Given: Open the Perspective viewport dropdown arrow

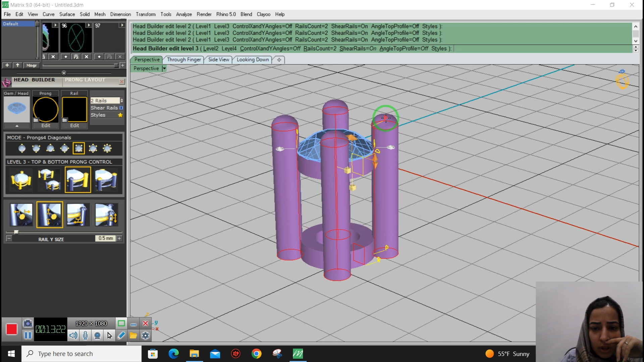Looking at the screenshot, I should [164, 68].
